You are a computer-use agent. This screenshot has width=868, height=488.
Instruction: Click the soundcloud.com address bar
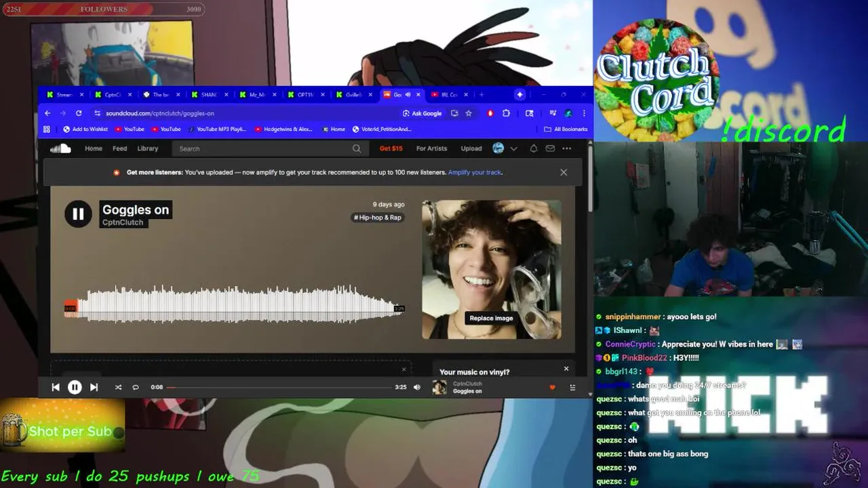244,113
